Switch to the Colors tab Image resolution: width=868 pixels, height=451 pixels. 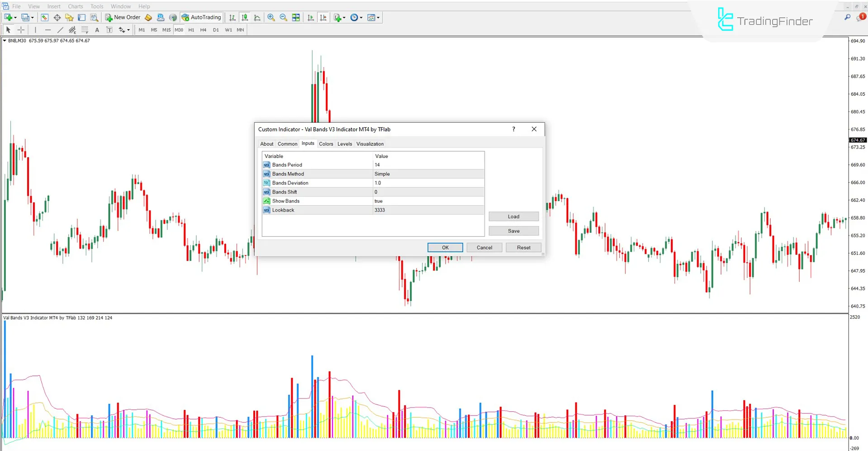[x=326, y=144]
